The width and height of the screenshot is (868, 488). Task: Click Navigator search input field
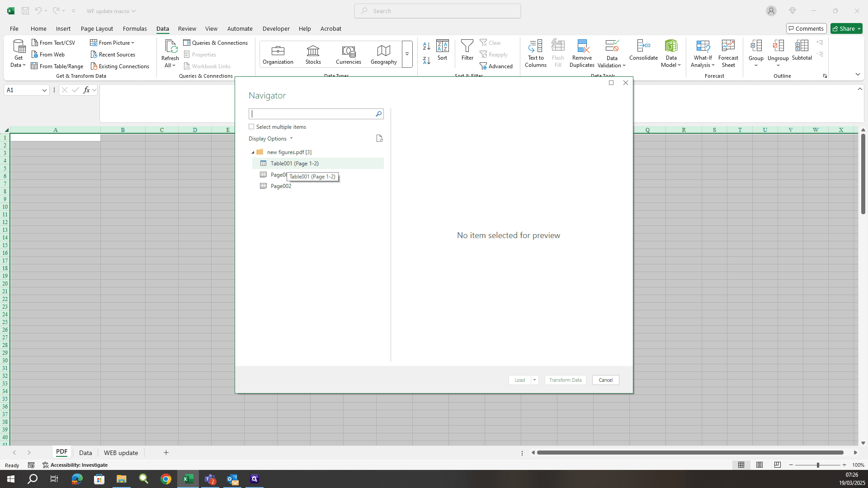[x=312, y=114]
